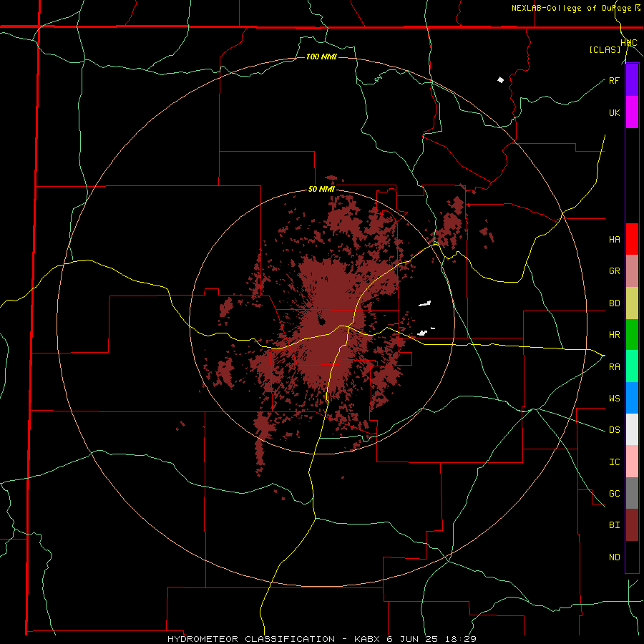Click the black ND legend swatch

pos(632,557)
